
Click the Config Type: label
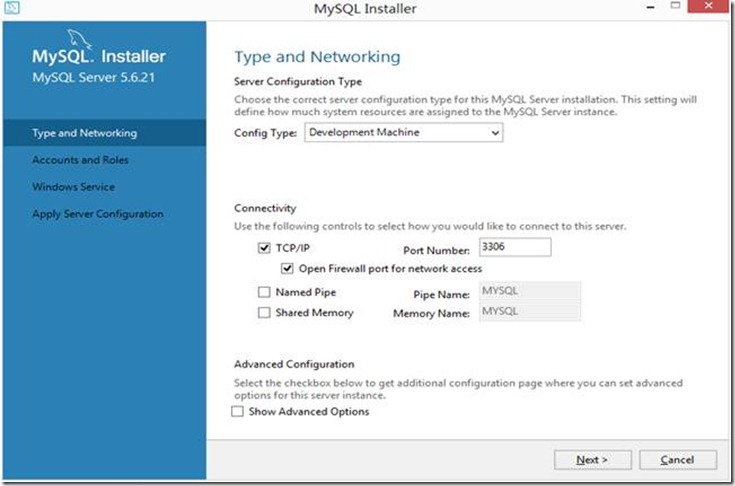265,133
